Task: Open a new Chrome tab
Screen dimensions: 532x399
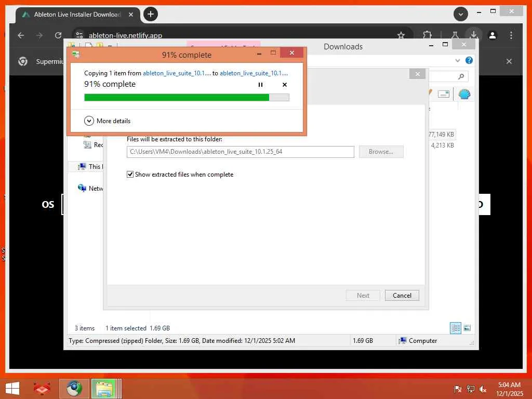Action: point(151,14)
